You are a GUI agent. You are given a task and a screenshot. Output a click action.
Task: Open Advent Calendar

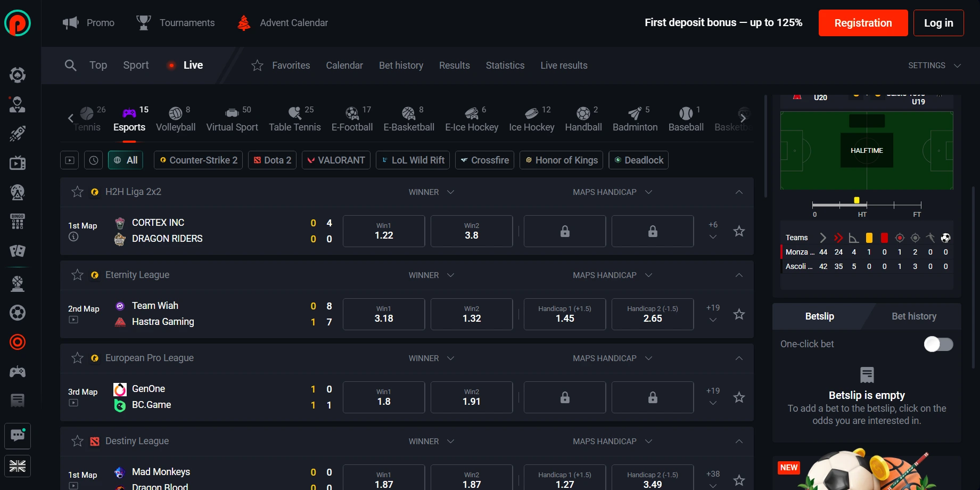[x=282, y=23]
